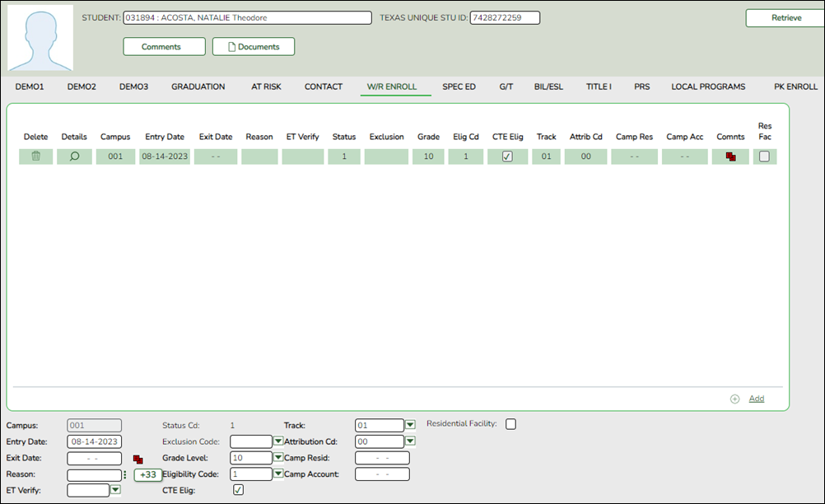
Task: Click the red comments icon in the Comnts column
Action: [729, 157]
